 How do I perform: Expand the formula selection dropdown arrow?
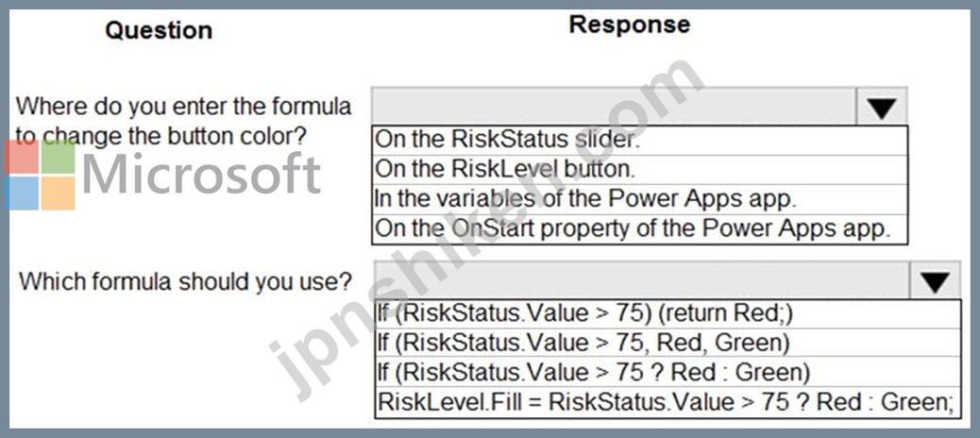click(x=935, y=282)
